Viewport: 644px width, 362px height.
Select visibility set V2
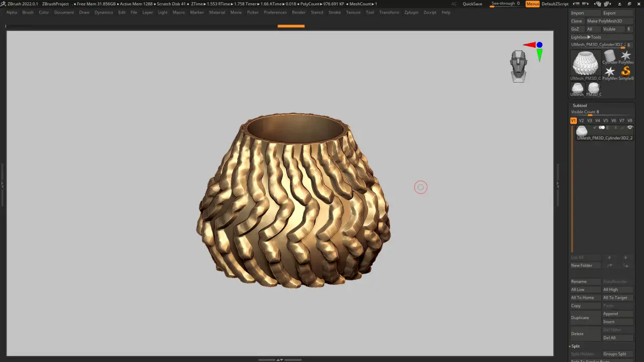[581, 121]
